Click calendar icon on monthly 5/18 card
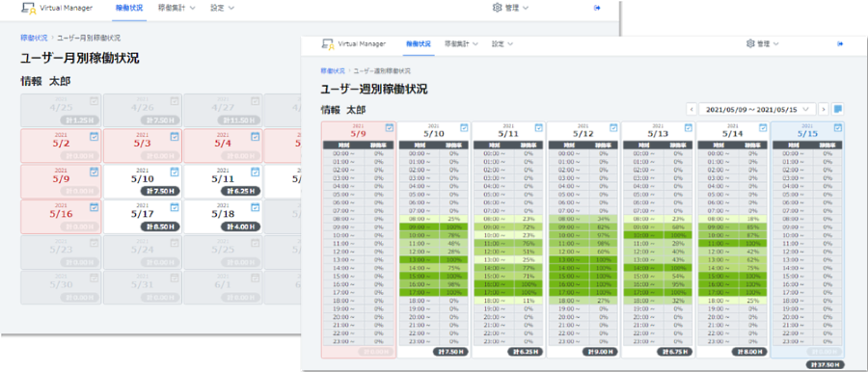Viewport: 868px width, 372px height. tap(255, 207)
